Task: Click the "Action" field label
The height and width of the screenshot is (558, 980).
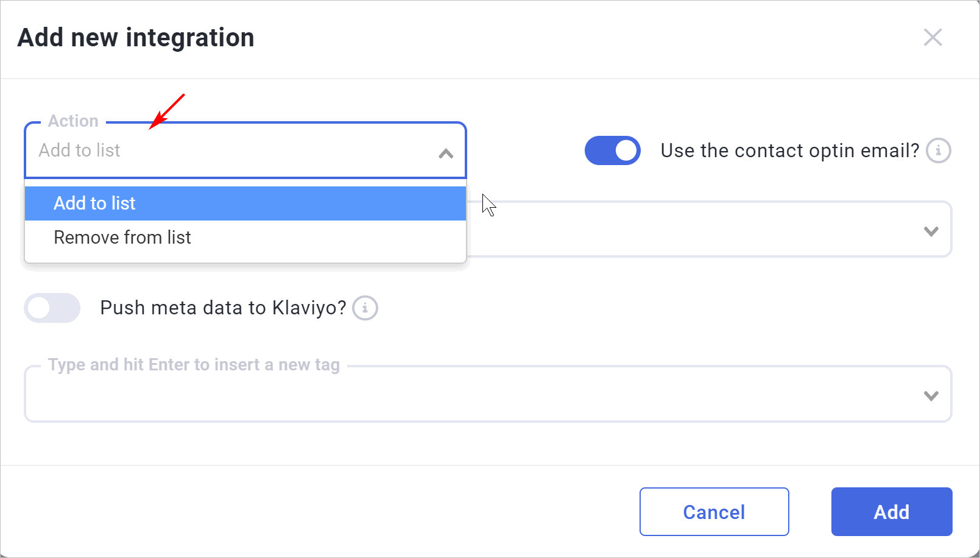Action: pyautogui.click(x=73, y=121)
